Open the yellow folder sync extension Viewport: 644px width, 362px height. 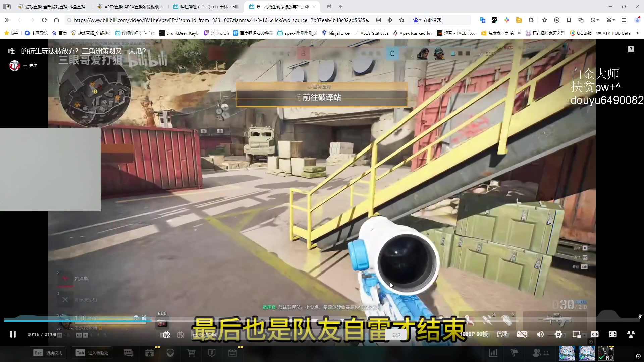click(519, 20)
